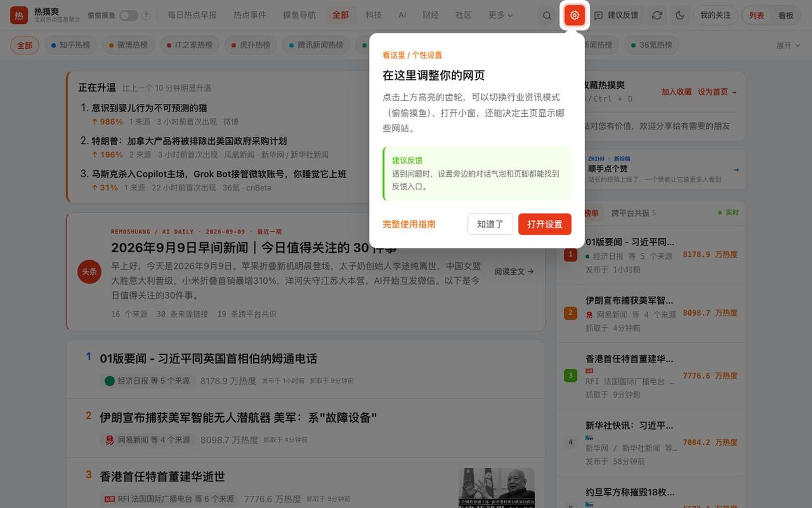Click the rank 2 badge in sidebar
Viewport: 812px width, 508px height.
tap(570, 313)
